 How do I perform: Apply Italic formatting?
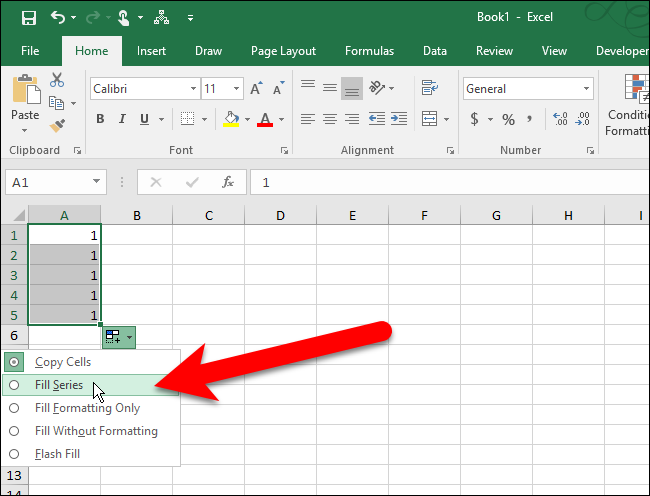124,120
